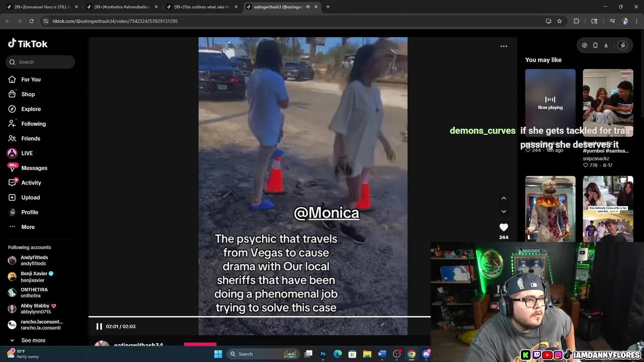Focus the TikTok search field

click(x=40, y=62)
